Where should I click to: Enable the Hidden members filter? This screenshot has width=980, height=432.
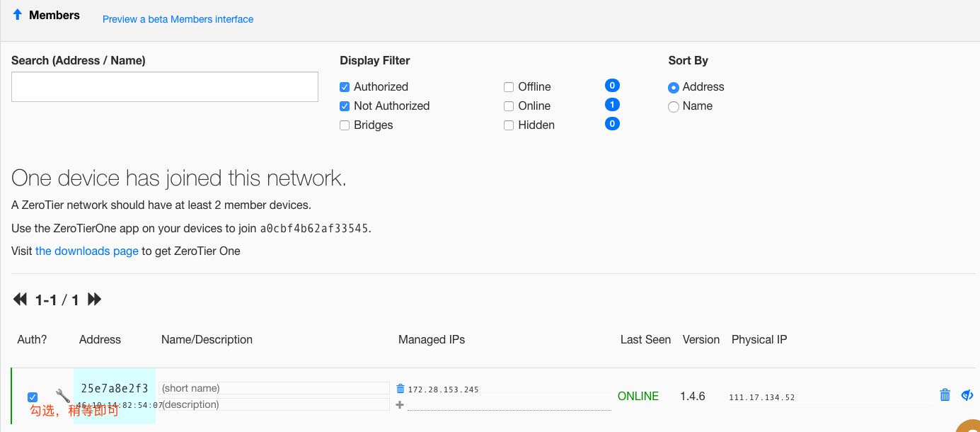(x=509, y=125)
